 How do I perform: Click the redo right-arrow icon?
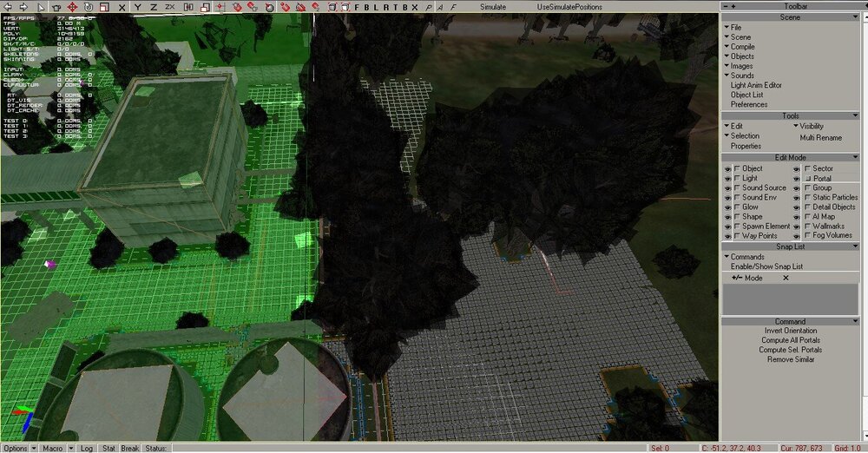23,7
